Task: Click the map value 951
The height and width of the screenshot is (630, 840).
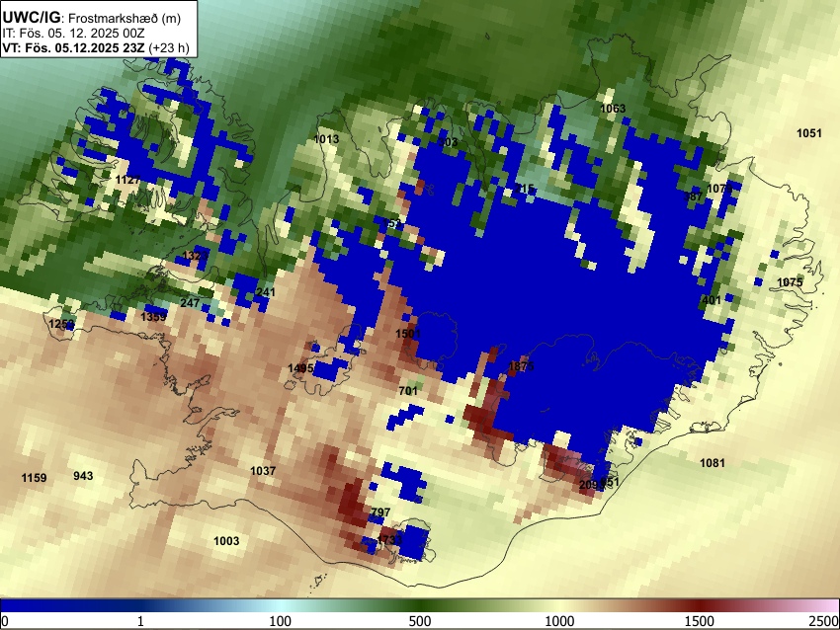Action: point(610,482)
